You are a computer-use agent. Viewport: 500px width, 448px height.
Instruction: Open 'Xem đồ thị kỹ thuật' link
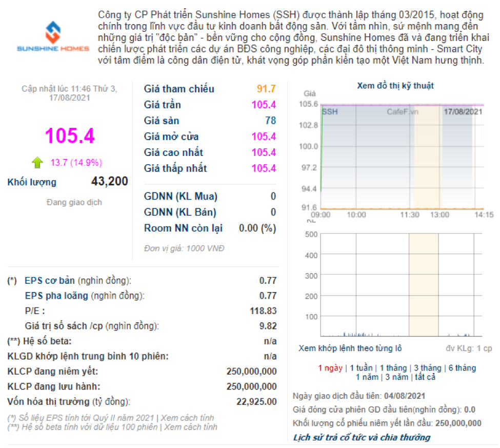(x=395, y=86)
